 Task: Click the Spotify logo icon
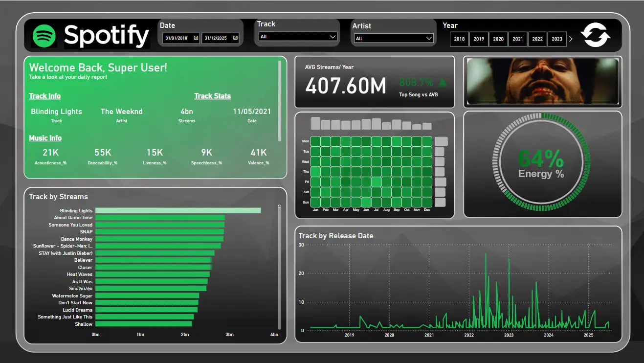(44, 36)
